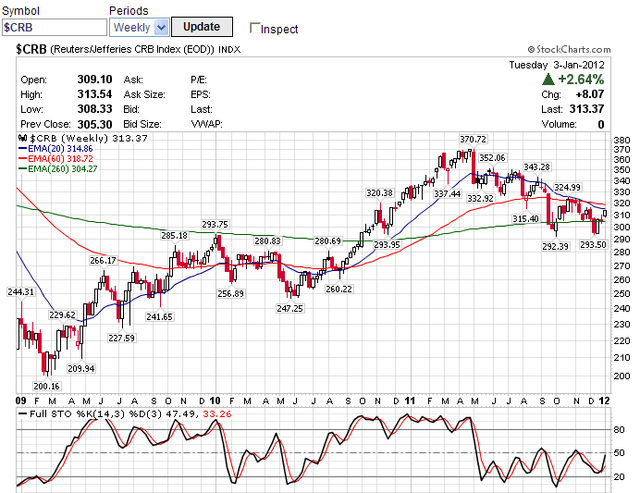Click the green up-arrow change icon

coord(548,79)
